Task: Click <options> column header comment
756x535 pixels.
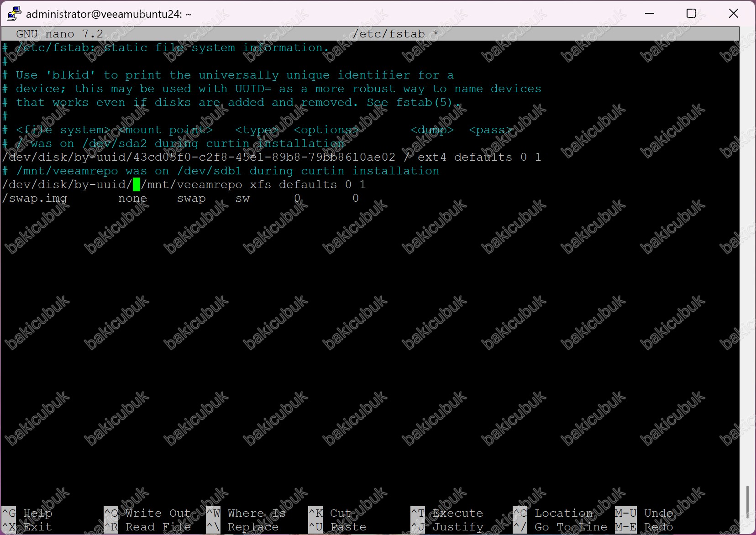Action: [326, 130]
